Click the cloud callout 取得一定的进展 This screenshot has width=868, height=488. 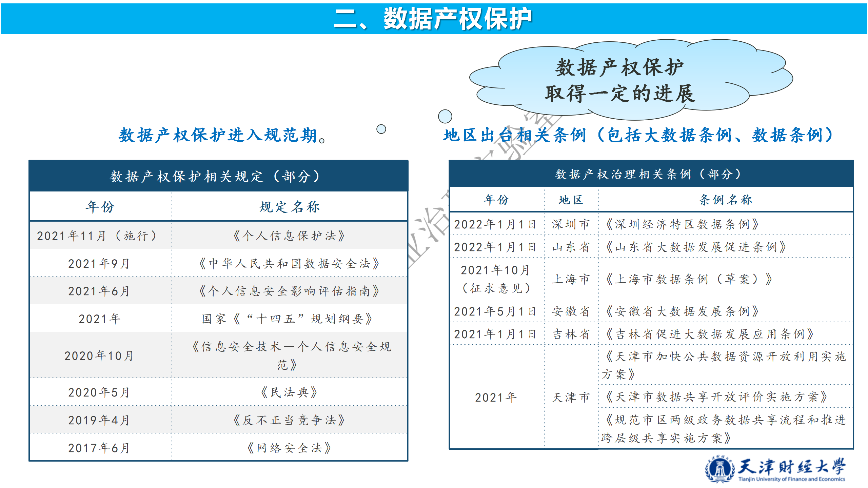point(631,80)
